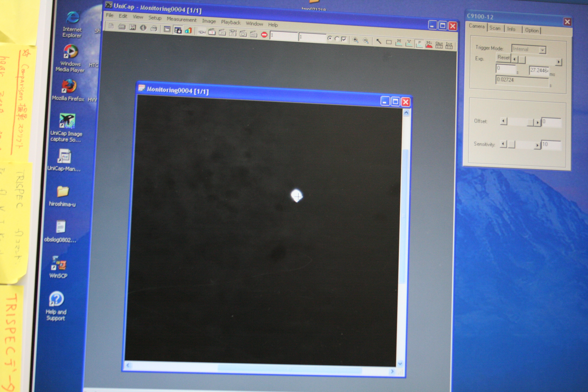Viewport: 588px width, 392px height.
Task: Click the Exp slider thumb
Action: coord(522,60)
